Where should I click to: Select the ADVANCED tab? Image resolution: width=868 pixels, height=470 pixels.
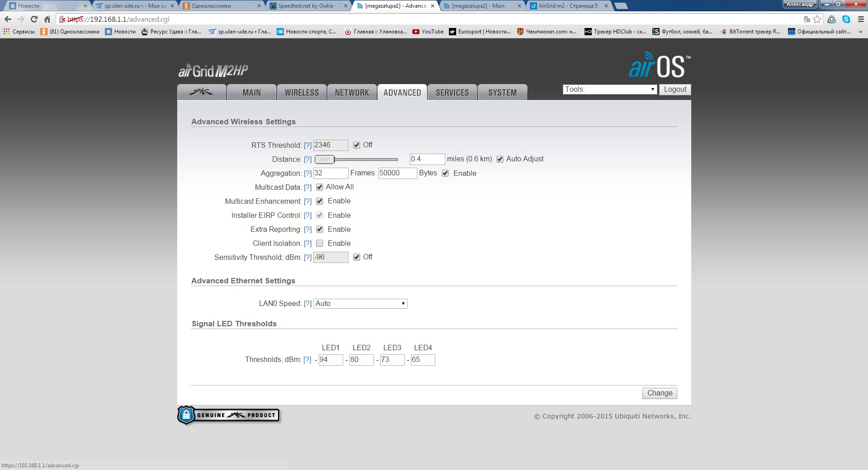402,92
